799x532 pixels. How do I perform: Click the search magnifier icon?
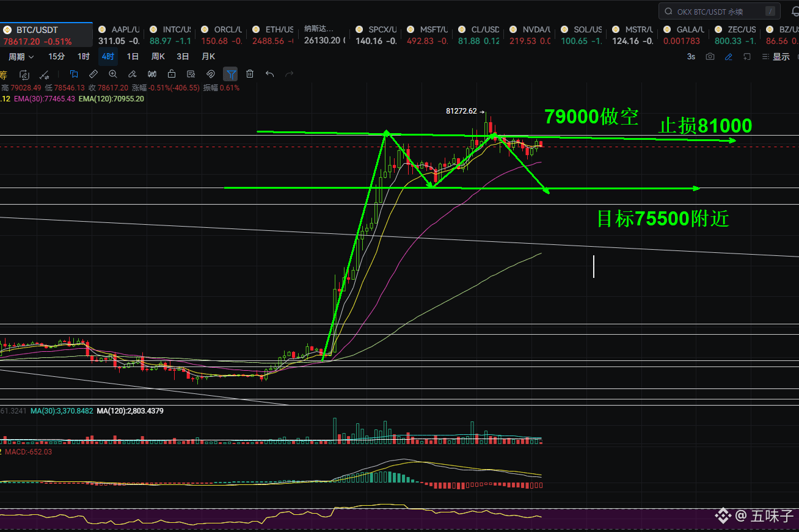coord(668,12)
